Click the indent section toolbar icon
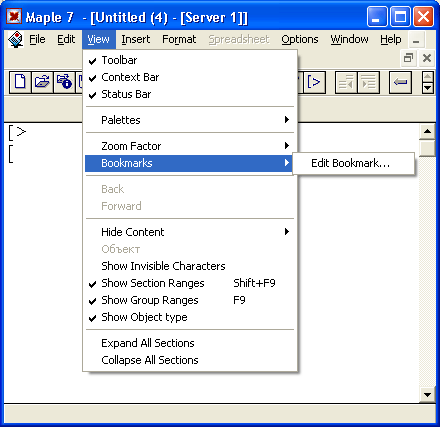 point(368,82)
